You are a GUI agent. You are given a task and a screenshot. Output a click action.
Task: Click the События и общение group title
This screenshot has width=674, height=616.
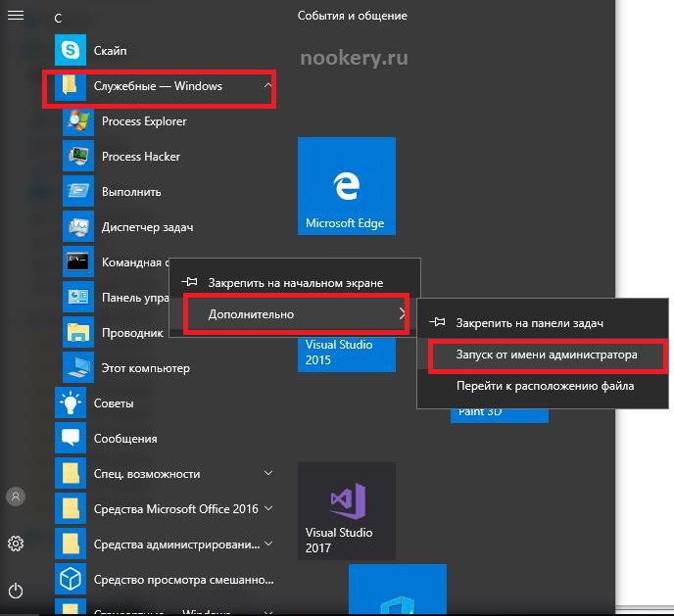coord(353,16)
